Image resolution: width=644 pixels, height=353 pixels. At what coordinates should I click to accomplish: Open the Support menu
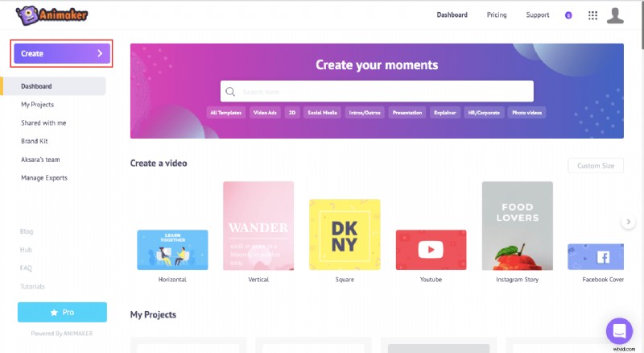coord(537,15)
